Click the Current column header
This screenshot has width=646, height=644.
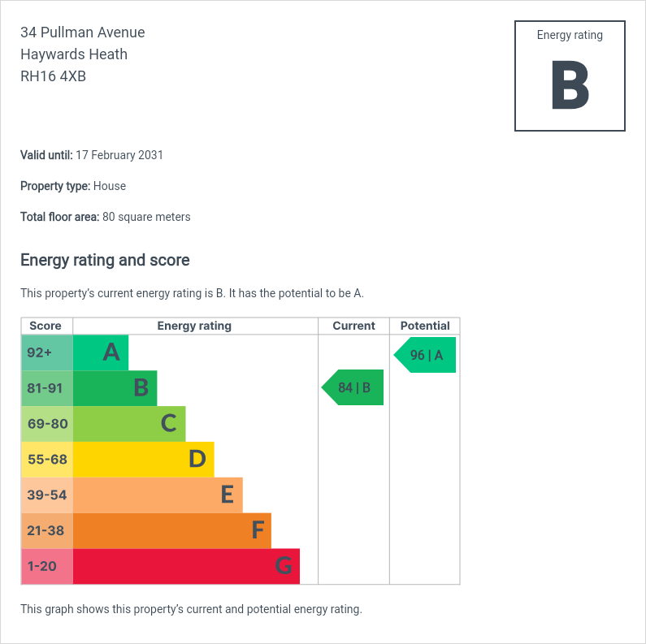click(353, 326)
